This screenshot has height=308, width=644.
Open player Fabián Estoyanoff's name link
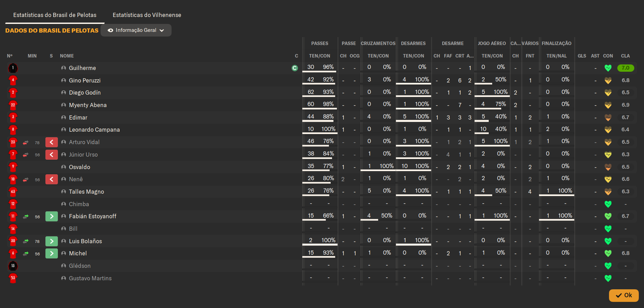93,216
